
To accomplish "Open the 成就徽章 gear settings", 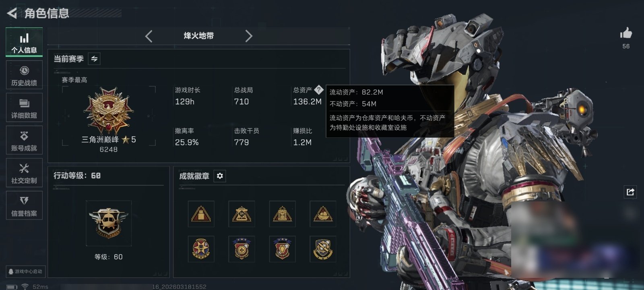I will pos(220,176).
